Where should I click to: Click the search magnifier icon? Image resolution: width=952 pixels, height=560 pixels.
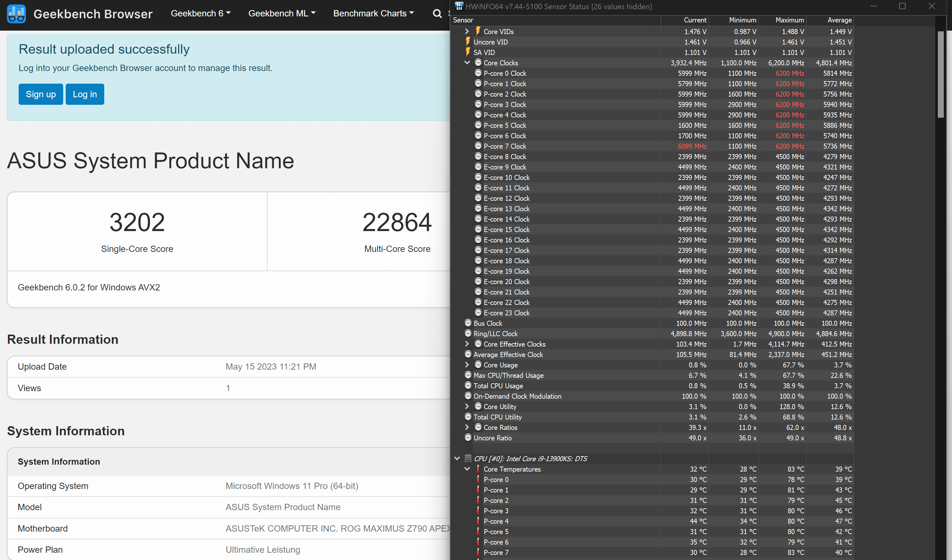[437, 14]
